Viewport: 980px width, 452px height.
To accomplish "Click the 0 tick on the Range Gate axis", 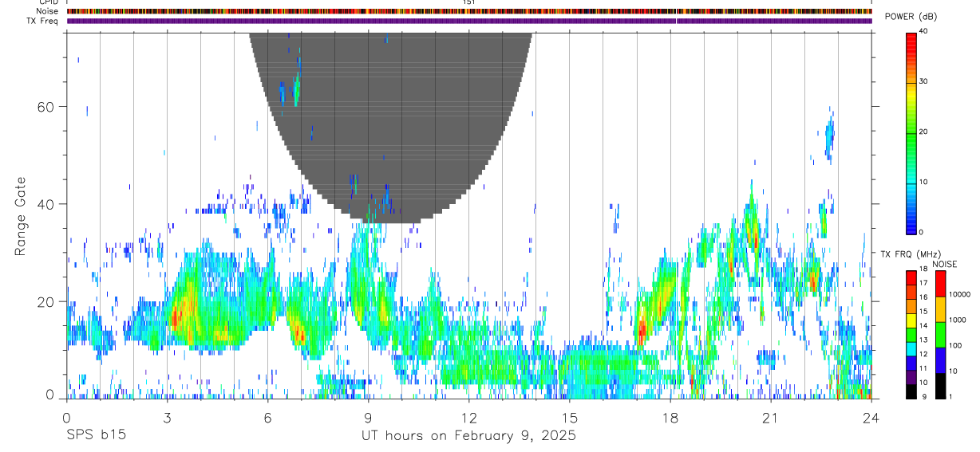I will tap(50, 395).
